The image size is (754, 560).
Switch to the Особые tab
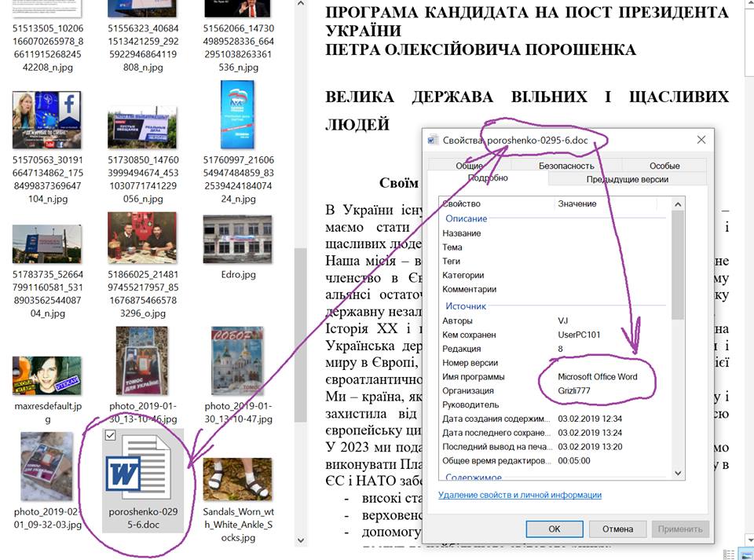(664, 166)
